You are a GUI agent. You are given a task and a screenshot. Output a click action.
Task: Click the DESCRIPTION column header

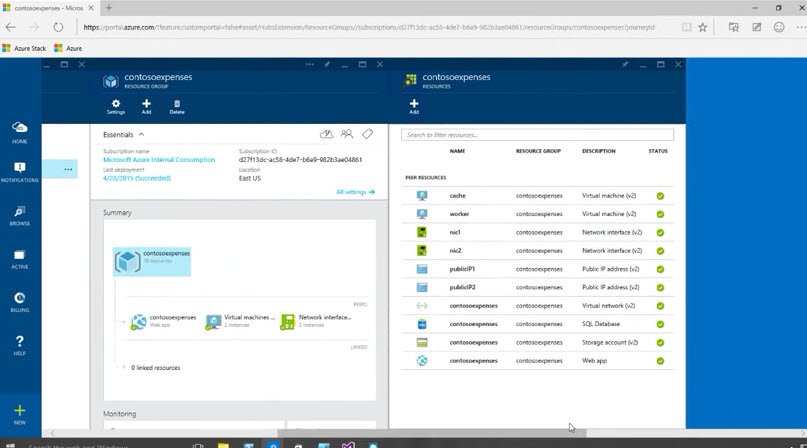[x=599, y=151]
